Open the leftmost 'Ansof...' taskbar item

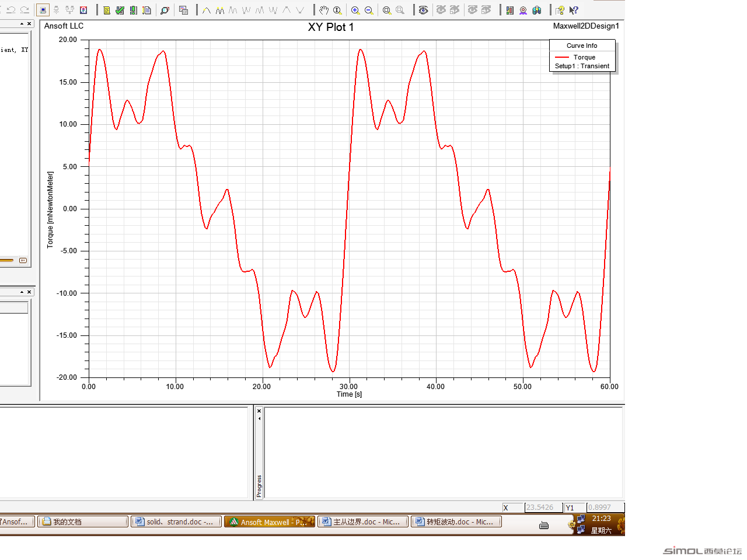(16, 522)
